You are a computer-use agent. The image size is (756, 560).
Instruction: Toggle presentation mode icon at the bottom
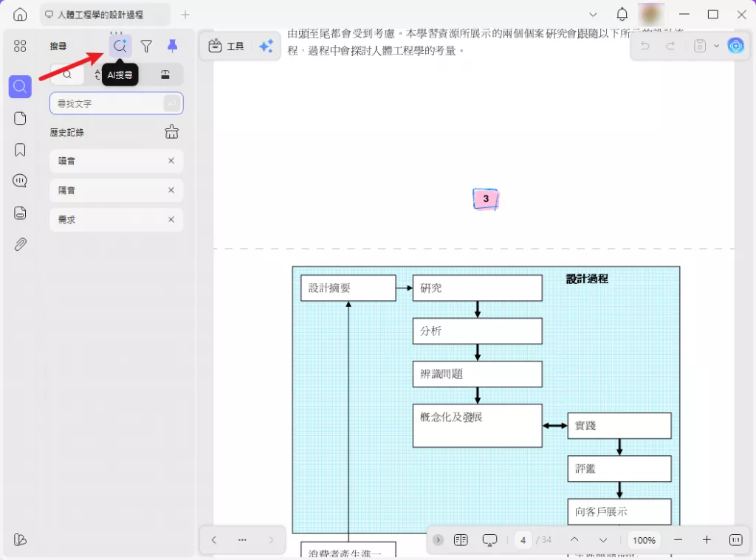point(489,540)
